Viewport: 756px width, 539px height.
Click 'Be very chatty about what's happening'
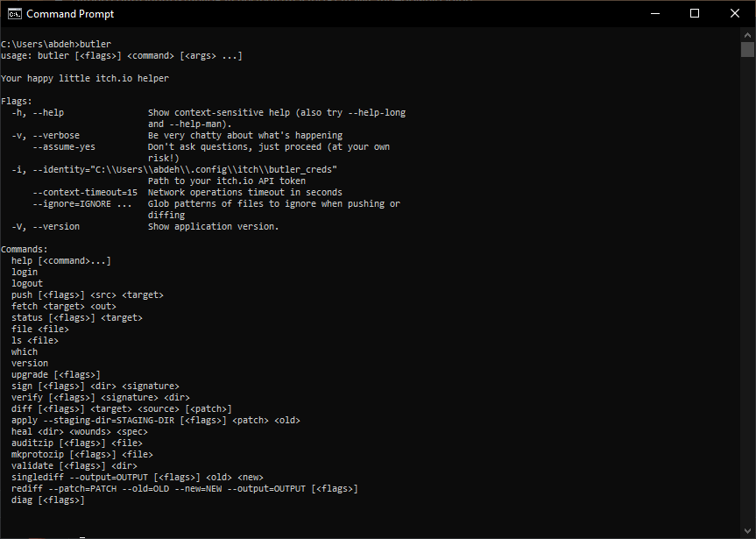pos(245,136)
